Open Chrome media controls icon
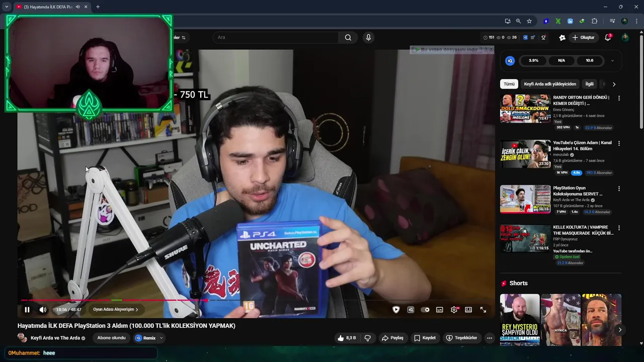644x362 pixels. (612, 21)
